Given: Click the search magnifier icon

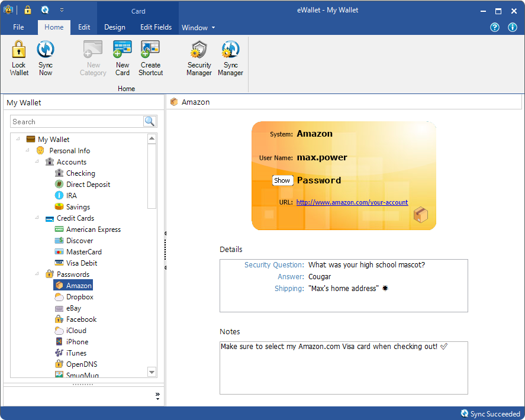Looking at the screenshot, I should tap(149, 121).
